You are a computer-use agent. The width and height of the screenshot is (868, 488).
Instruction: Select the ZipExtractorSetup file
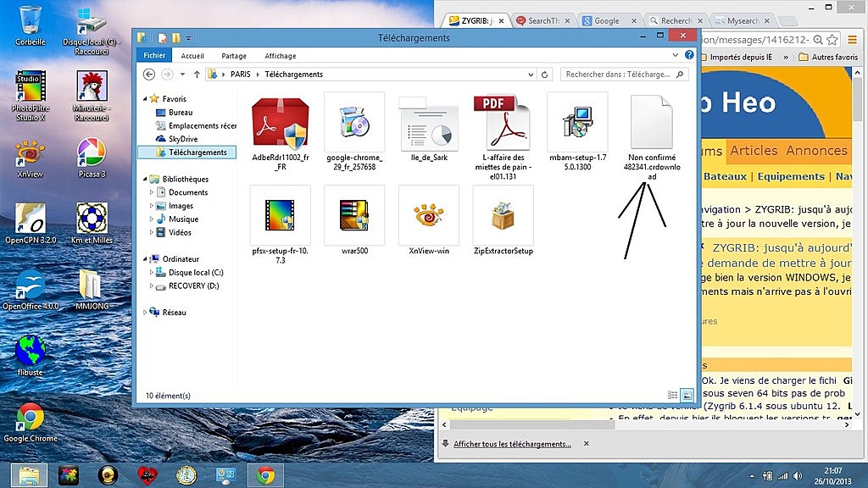(x=503, y=221)
